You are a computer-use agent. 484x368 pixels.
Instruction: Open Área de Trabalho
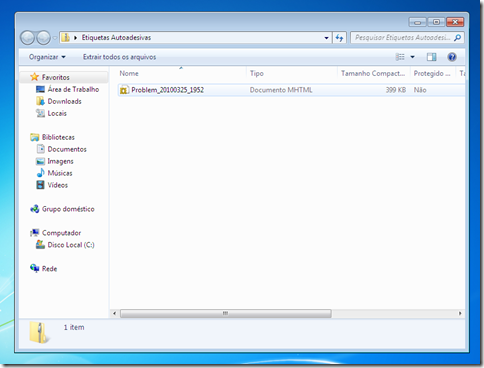(73, 89)
